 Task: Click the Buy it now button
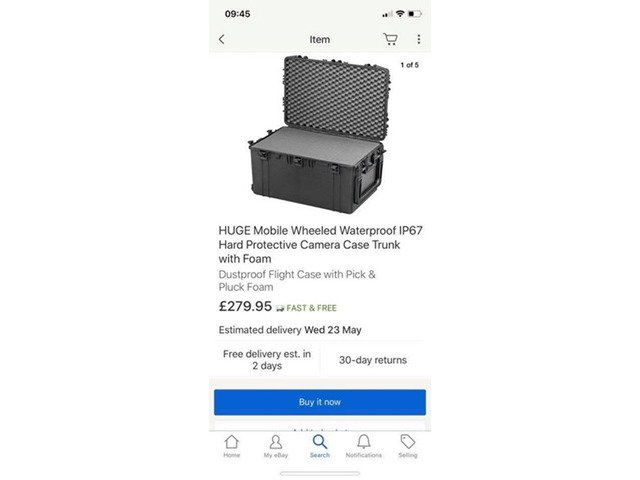tap(320, 402)
